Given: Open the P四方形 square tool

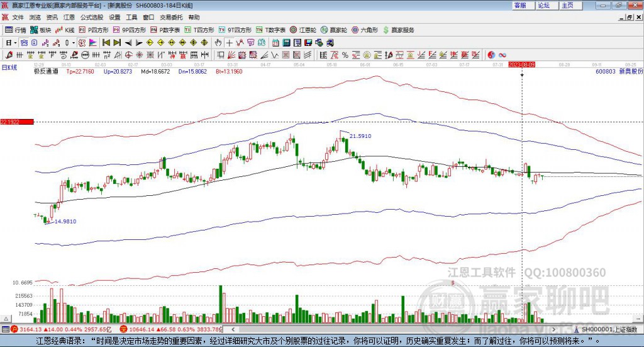Looking at the screenshot, I should 94,30.
